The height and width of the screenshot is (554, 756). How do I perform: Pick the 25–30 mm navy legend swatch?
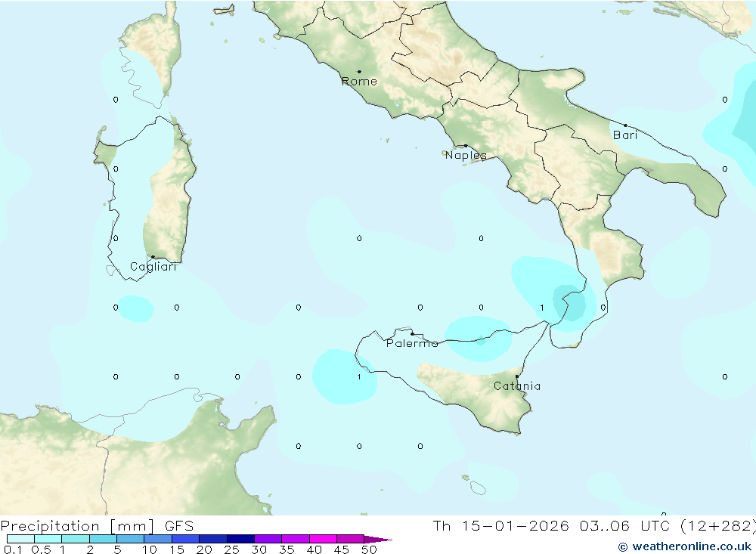240,539
